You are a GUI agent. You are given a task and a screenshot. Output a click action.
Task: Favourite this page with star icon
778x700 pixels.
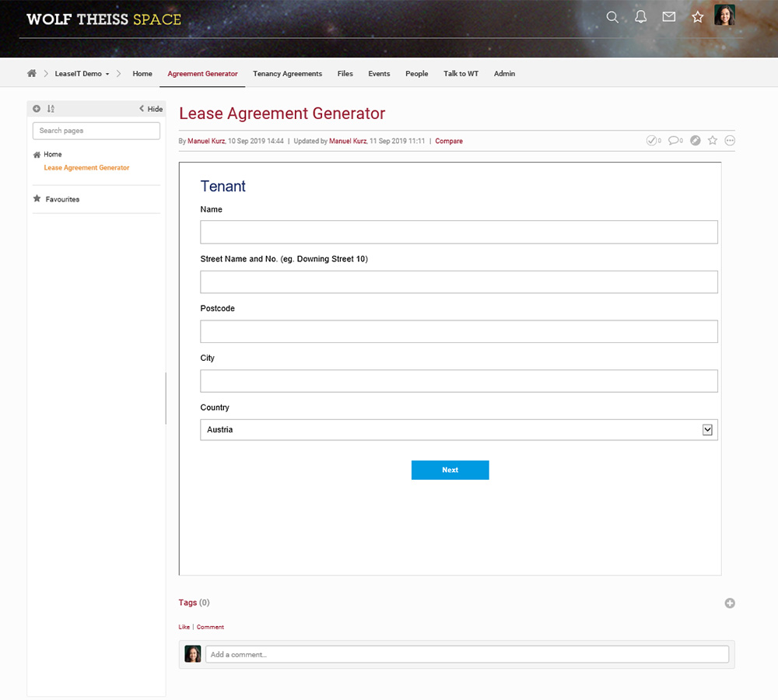point(713,141)
